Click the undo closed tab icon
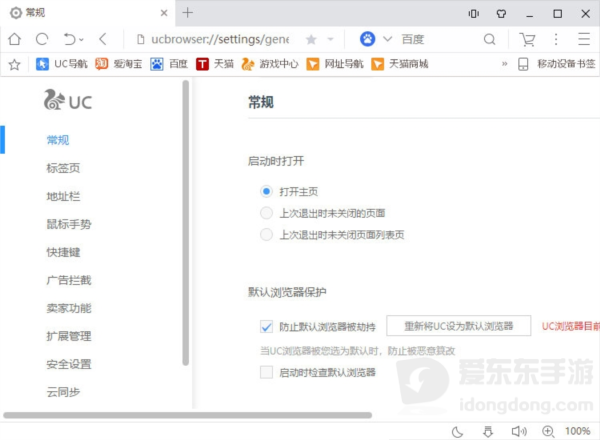 [70, 39]
